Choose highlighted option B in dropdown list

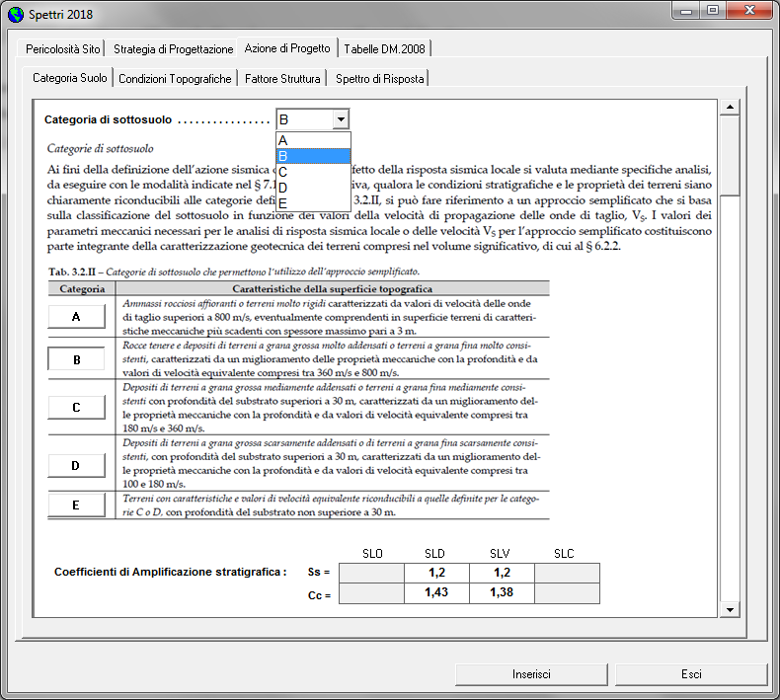tap(313, 156)
